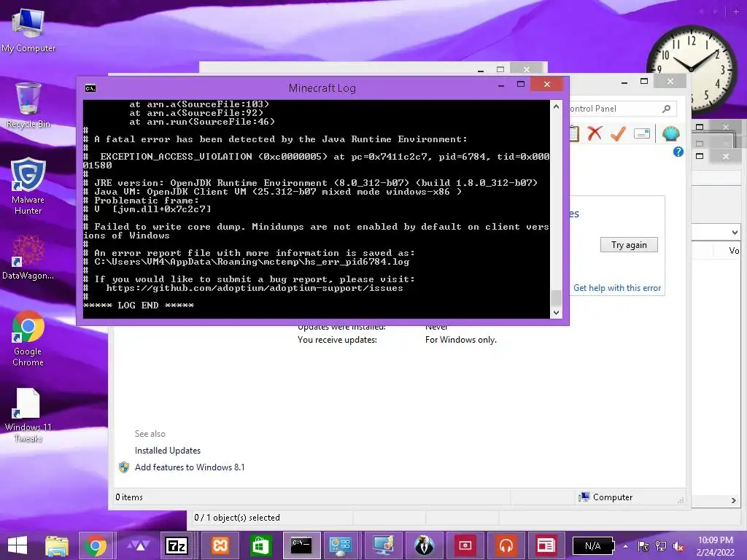
Task: Open the blue help question icon
Action: point(678,152)
